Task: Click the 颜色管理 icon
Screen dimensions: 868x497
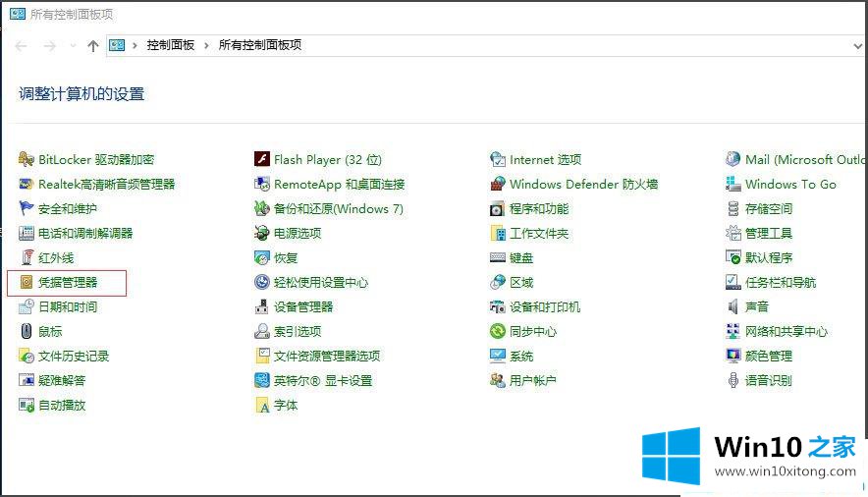Action: tap(732, 356)
